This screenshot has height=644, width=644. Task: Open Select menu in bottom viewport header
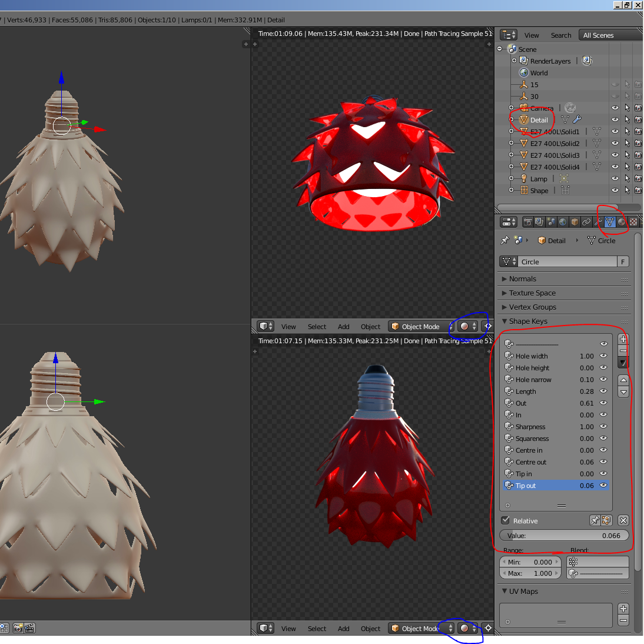point(317,629)
